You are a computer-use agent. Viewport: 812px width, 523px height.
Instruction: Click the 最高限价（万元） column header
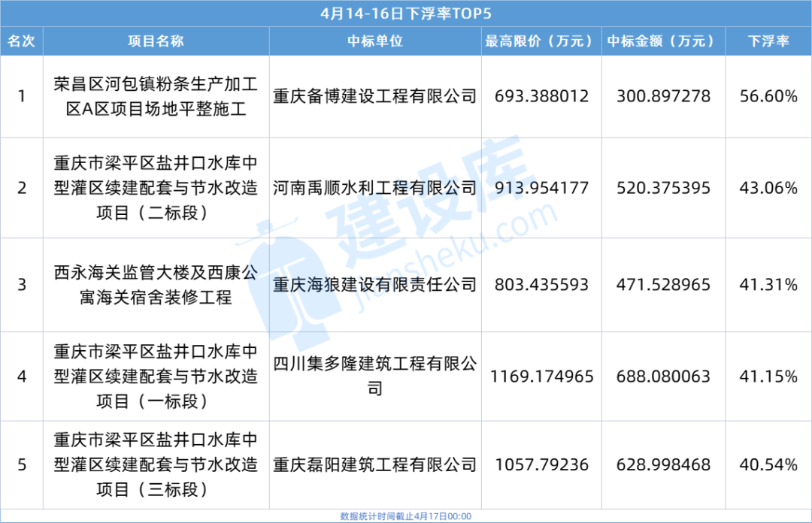click(x=541, y=41)
